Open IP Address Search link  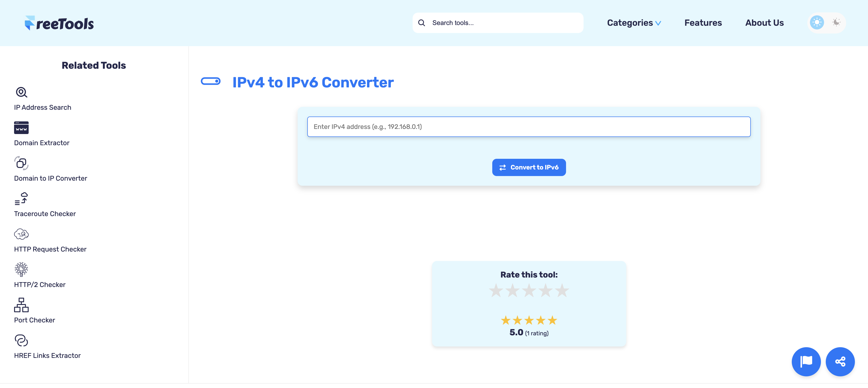tap(42, 107)
